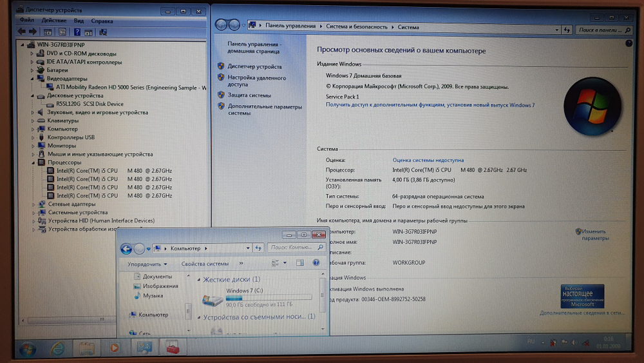The image size is (644, 363).
Task: Click help icon in Computer explorer window
Action: [316, 263]
